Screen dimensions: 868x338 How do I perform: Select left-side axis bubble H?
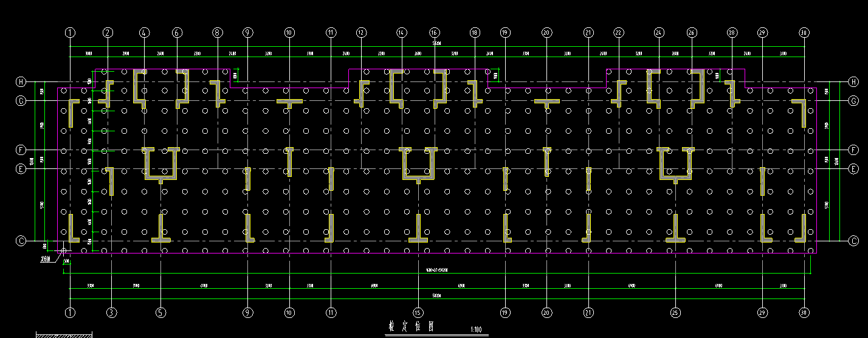click(21, 81)
